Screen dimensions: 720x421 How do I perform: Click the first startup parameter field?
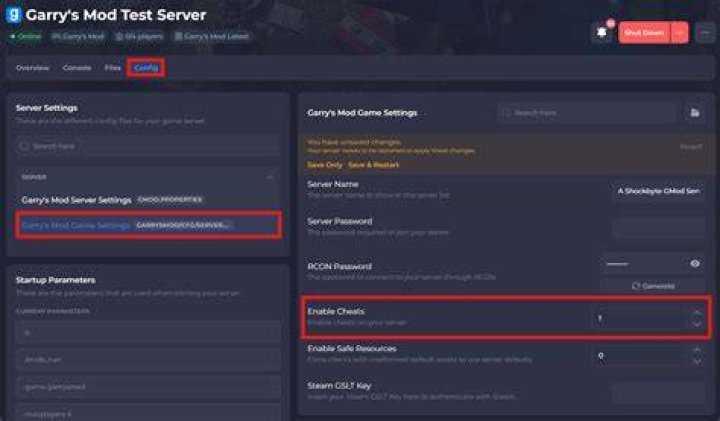click(147, 332)
